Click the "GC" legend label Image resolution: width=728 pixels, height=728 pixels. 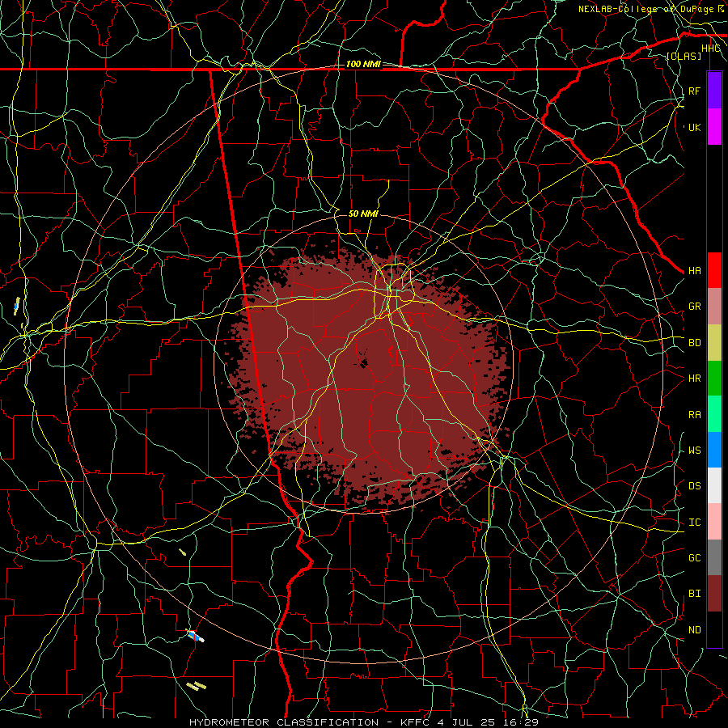(x=694, y=557)
